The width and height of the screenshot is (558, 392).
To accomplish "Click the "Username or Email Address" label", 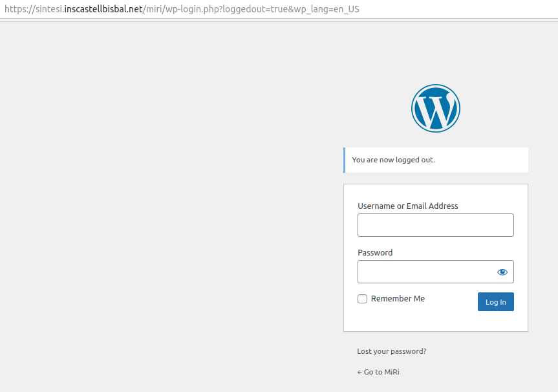I will click(x=407, y=206).
